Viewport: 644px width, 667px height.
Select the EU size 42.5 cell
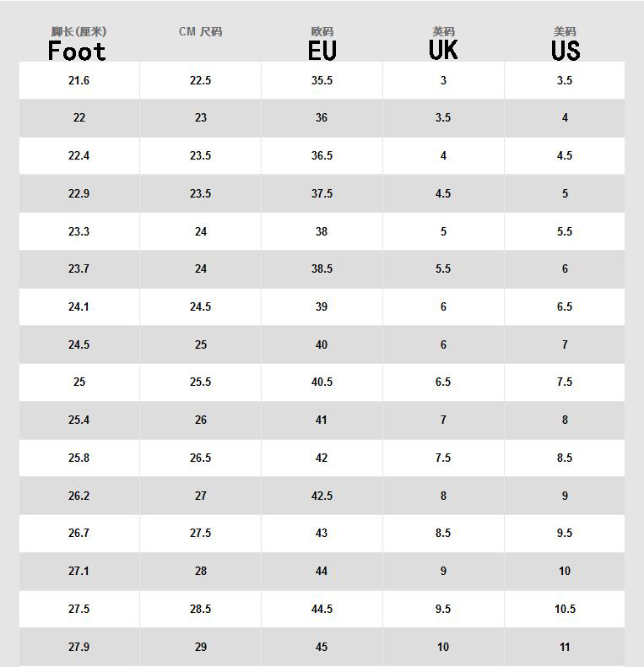[322, 496]
